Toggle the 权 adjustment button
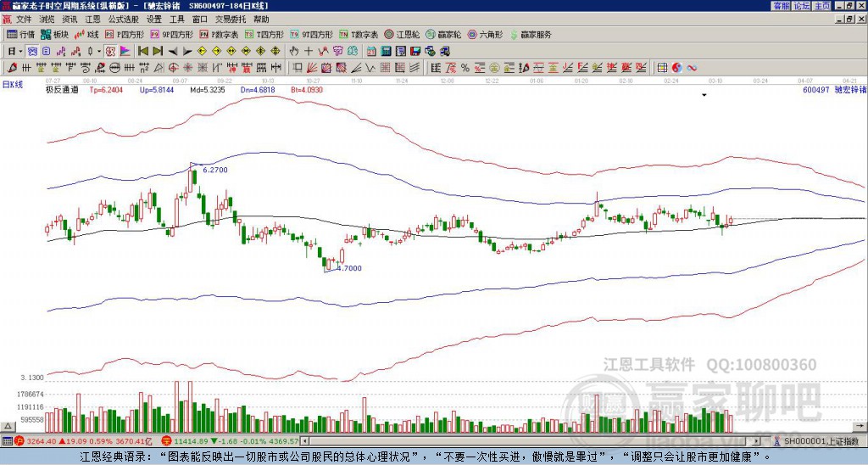868x465 pixels. click(x=110, y=51)
